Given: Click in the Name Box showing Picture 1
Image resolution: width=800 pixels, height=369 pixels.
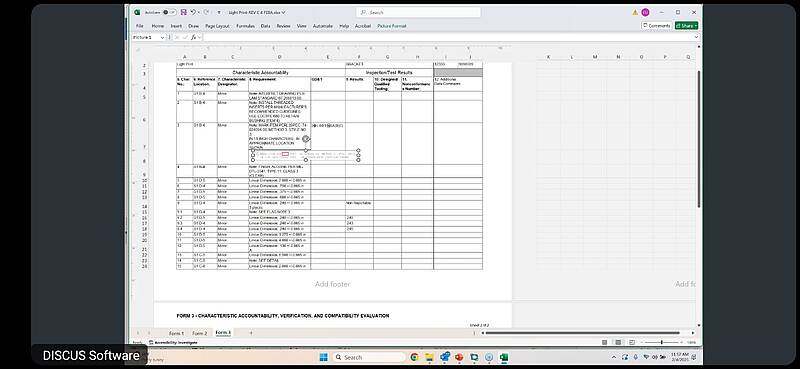Looking at the screenshot, I should (145, 37).
